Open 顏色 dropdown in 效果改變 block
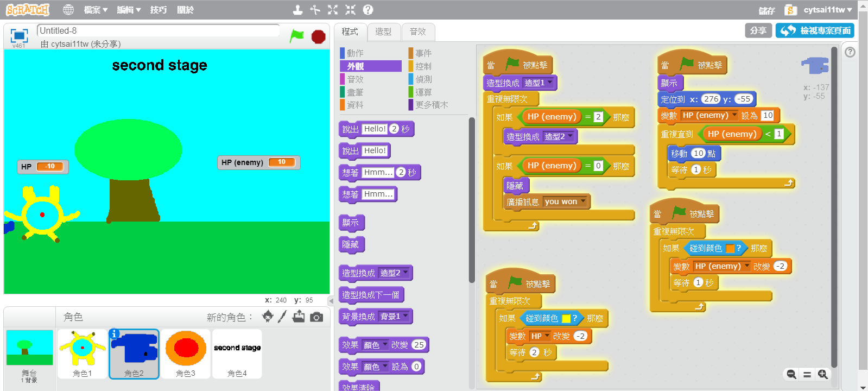This screenshot has height=391, width=868. tap(375, 345)
